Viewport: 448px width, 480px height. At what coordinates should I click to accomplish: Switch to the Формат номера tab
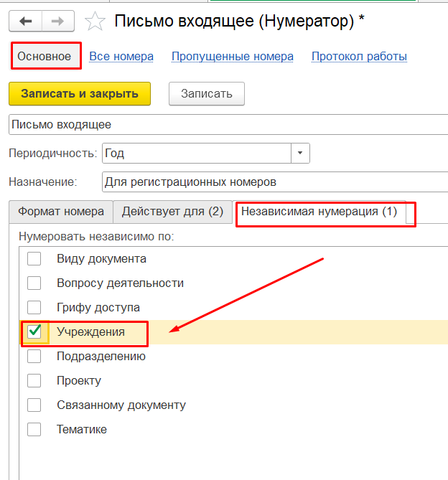tap(61, 212)
